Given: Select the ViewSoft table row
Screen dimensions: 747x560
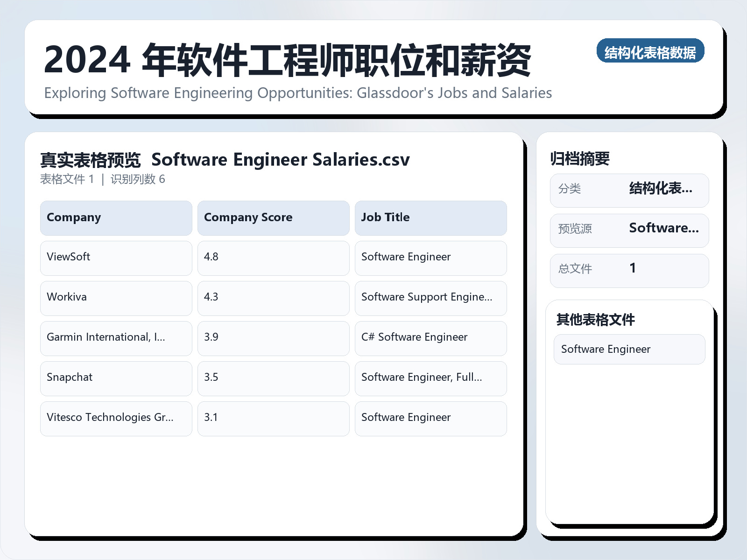Looking at the screenshot, I should (116, 258).
